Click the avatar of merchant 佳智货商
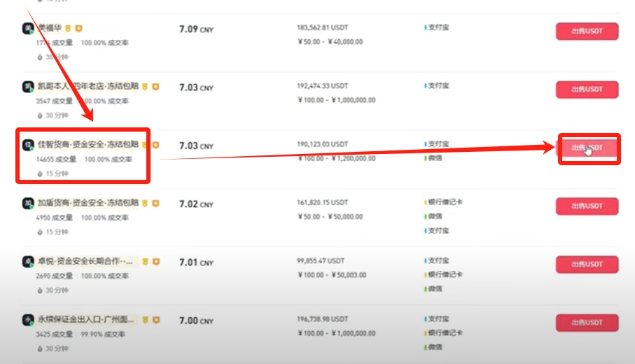 (29, 145)
